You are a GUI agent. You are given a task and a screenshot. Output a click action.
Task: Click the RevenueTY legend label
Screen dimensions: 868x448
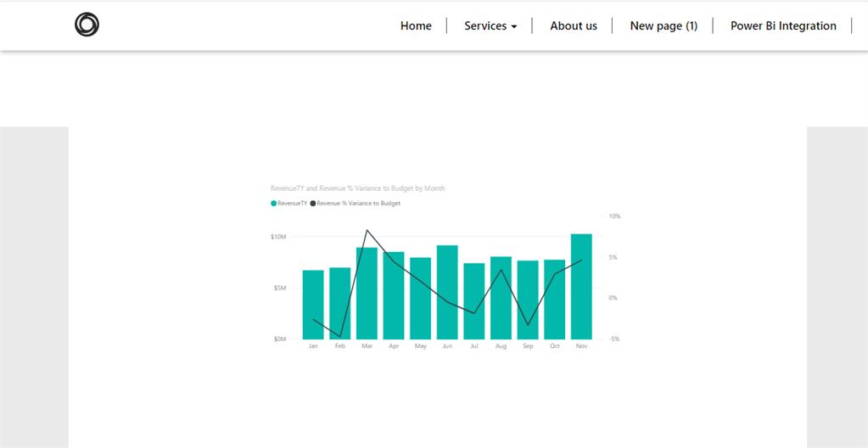292,204
